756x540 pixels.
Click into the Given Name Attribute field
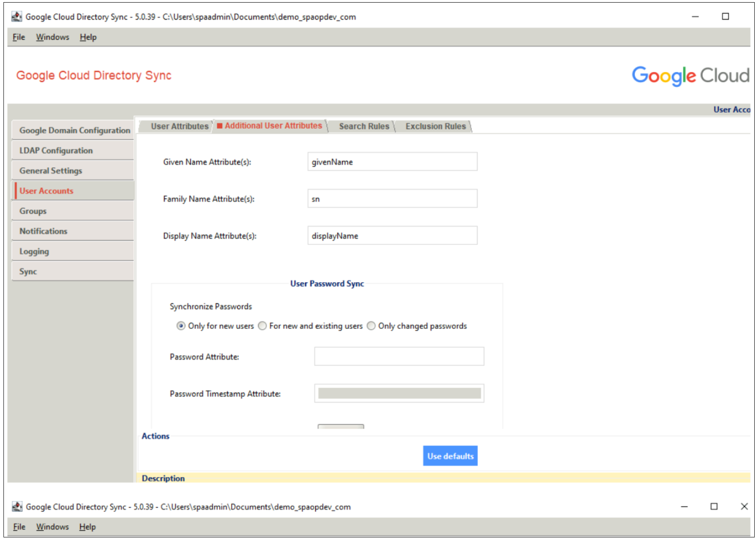(392, 162)
